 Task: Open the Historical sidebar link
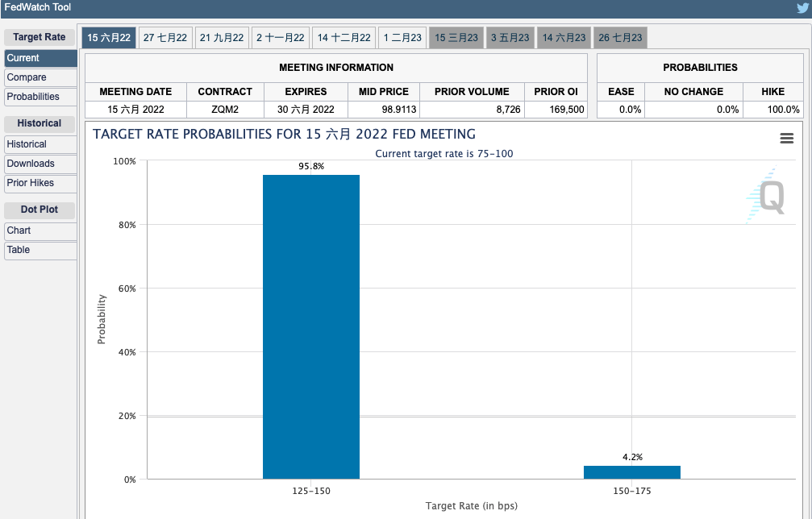tap(41, 144)
